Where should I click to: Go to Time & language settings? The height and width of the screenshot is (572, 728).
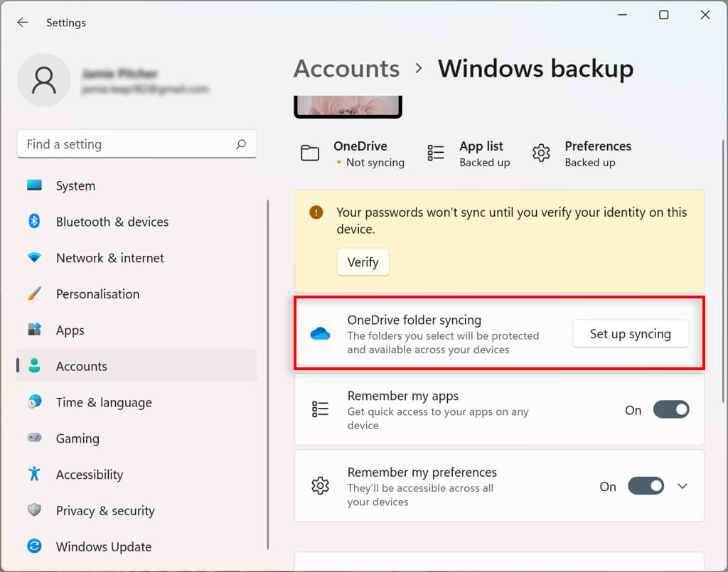(104, 402)
